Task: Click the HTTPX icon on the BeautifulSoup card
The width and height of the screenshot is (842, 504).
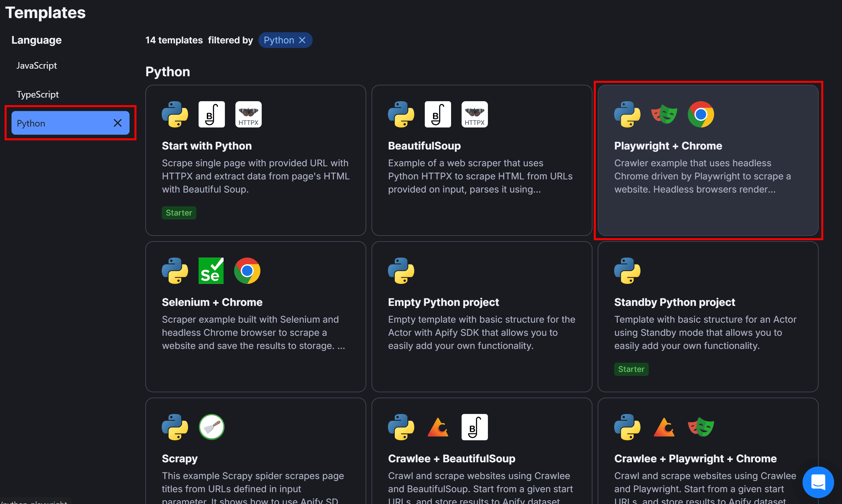Action: click(x=474, y=114)
